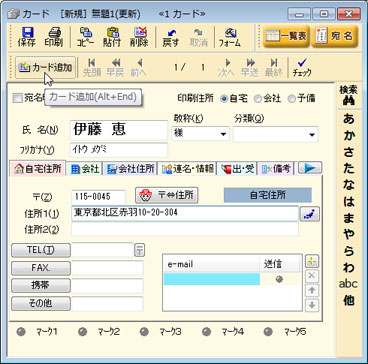Click the 携帯 button

click(41, 285)
